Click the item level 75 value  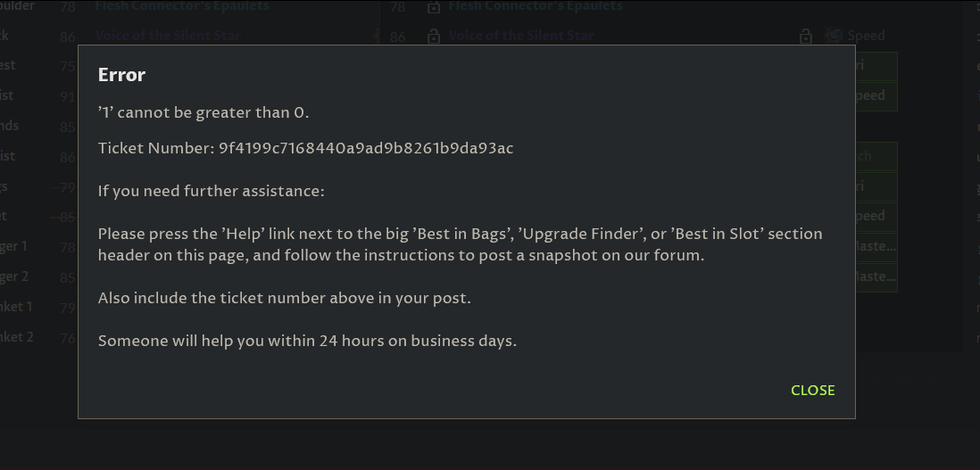point(68,66)
